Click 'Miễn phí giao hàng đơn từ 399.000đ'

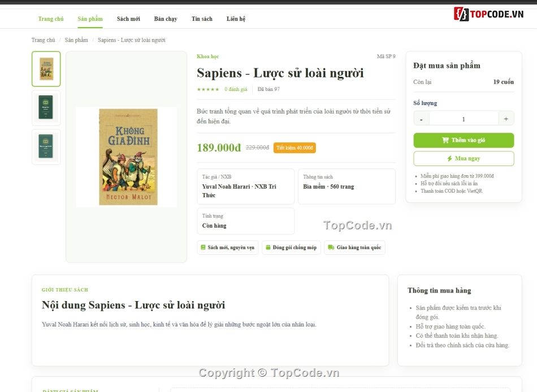(x=457, y=176)
